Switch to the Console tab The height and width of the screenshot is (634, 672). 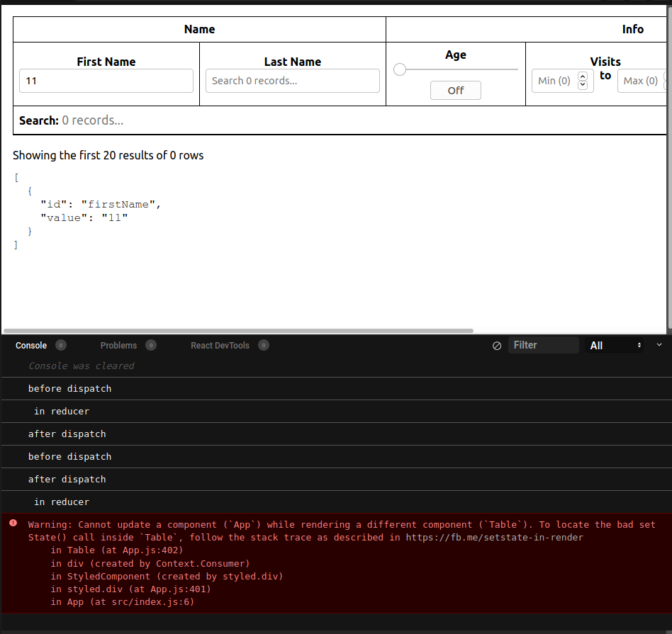click(x=31, y=345)
